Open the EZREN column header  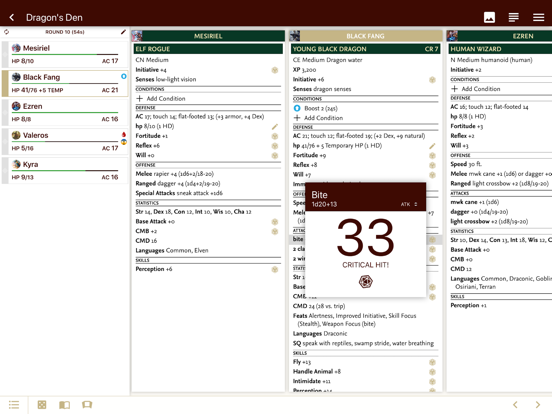499,36
